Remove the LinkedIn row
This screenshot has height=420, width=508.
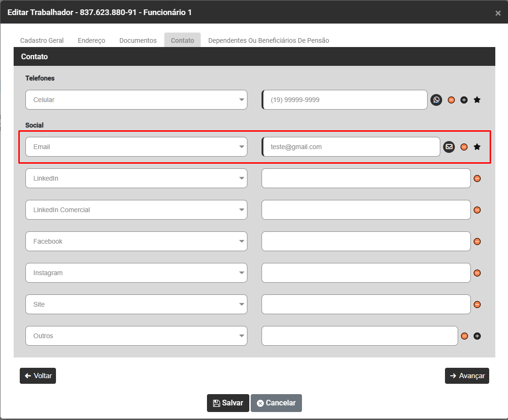pos(477,178)
